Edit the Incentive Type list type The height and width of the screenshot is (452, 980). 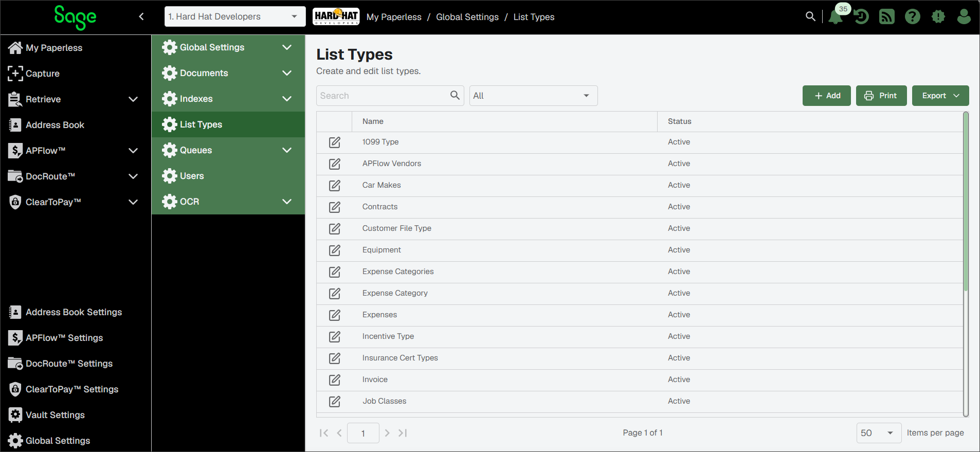tap(335, 337)
